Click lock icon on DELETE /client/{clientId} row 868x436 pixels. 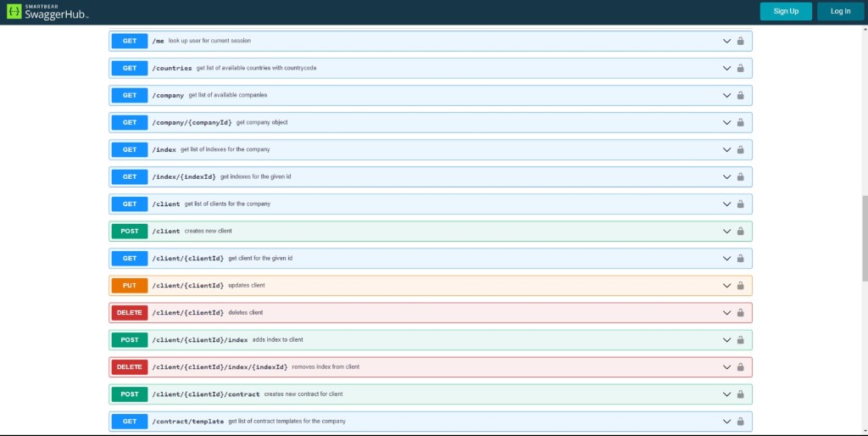tap(740, 312)
